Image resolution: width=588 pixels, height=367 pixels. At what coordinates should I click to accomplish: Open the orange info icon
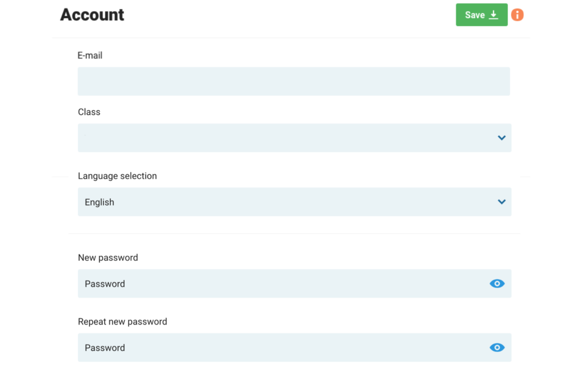[517, 15]
